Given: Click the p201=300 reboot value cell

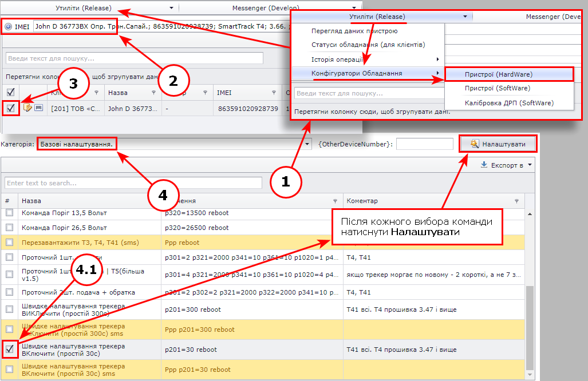Looking at the screenshot, I should point(252,309).
